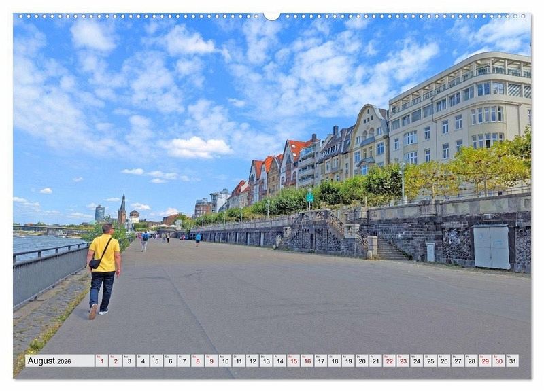Click the pedestrian in the blue shirt
The width and height of the screenshot is (544, 392).
click(x=198, y=238)
